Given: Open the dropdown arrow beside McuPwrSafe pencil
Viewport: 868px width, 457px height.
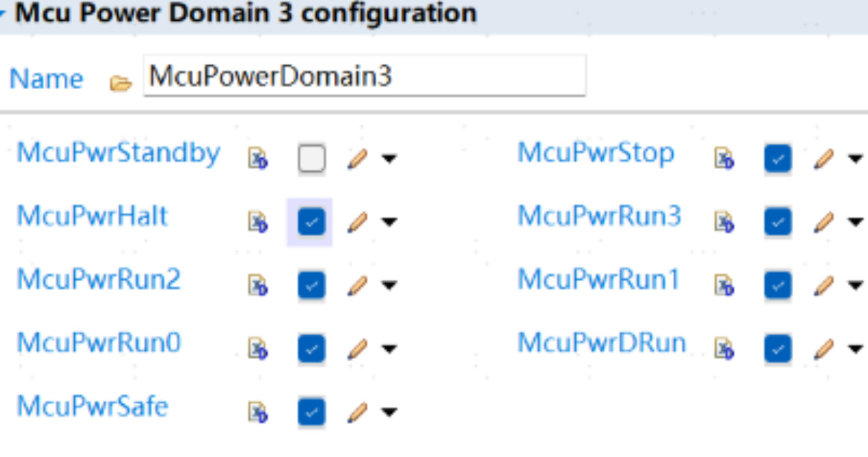Looking at the screenshot, I should tap(389, 413).
